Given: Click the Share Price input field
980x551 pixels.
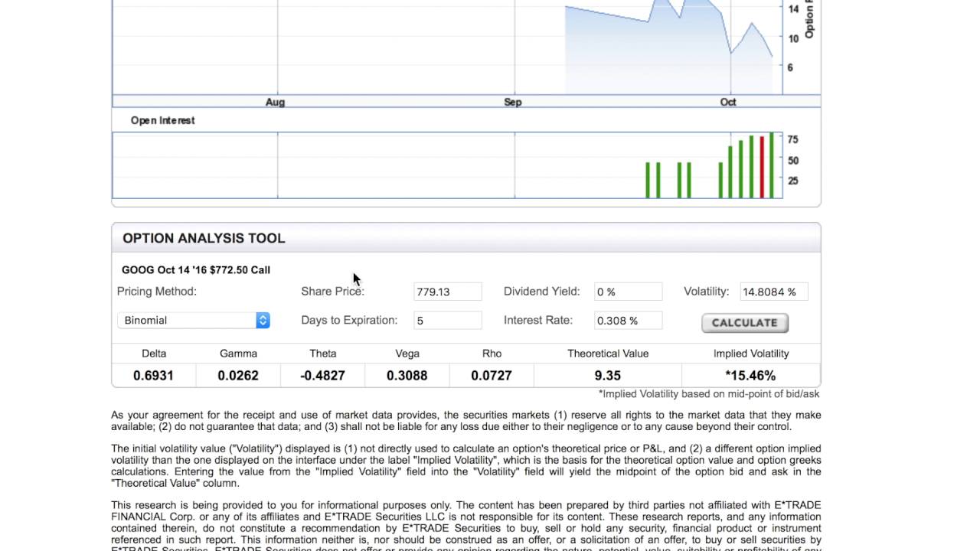Looking at the screenshot, I should [448, 292].
